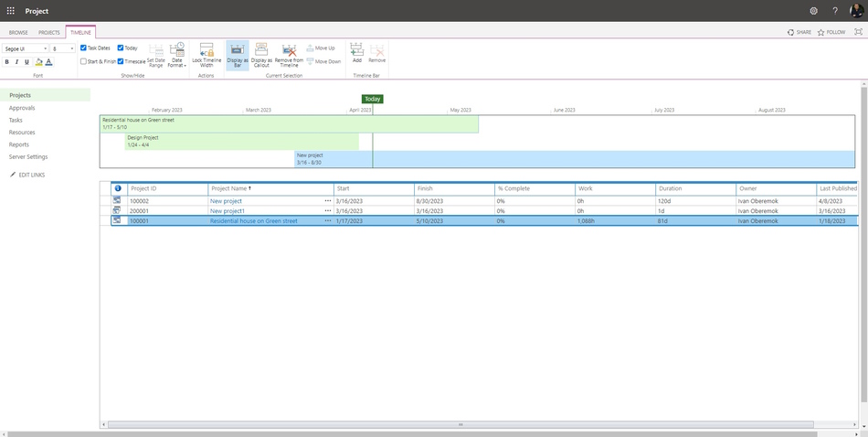The width and height of the screenshot is (868, 437).
Task: Open Server Settings in the sidebar
Action: (28, 156)
